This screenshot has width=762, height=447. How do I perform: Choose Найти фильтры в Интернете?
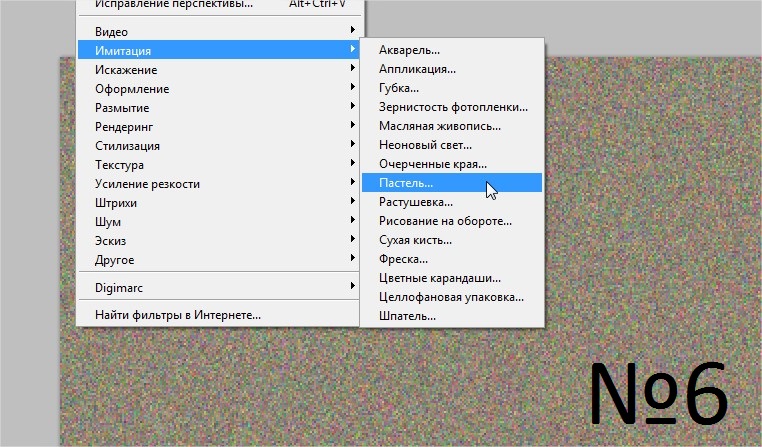(218, 314)
